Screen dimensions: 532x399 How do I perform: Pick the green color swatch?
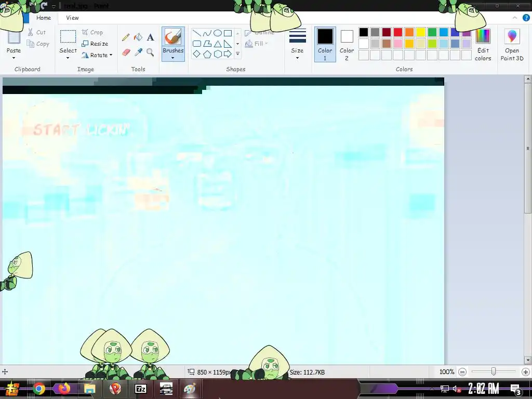432,32
